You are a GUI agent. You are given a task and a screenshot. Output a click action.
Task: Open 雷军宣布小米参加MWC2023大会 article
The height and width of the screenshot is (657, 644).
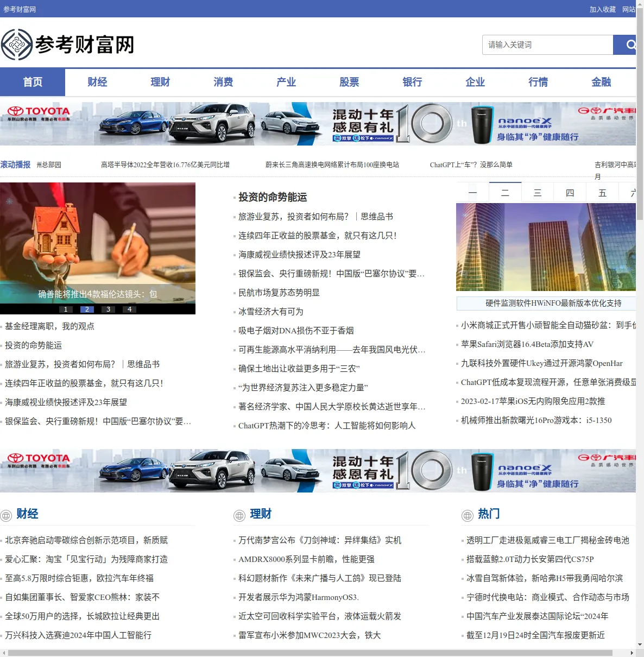pos(310,635)
